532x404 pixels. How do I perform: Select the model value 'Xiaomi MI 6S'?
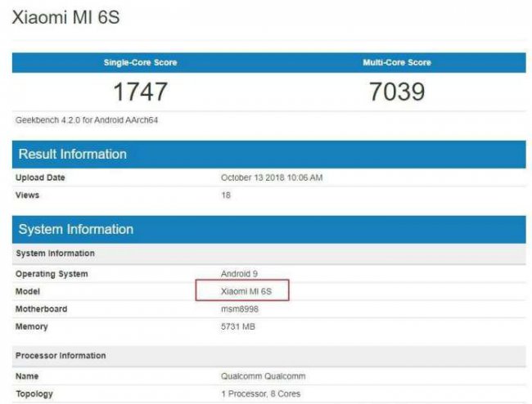pos(246,291)
